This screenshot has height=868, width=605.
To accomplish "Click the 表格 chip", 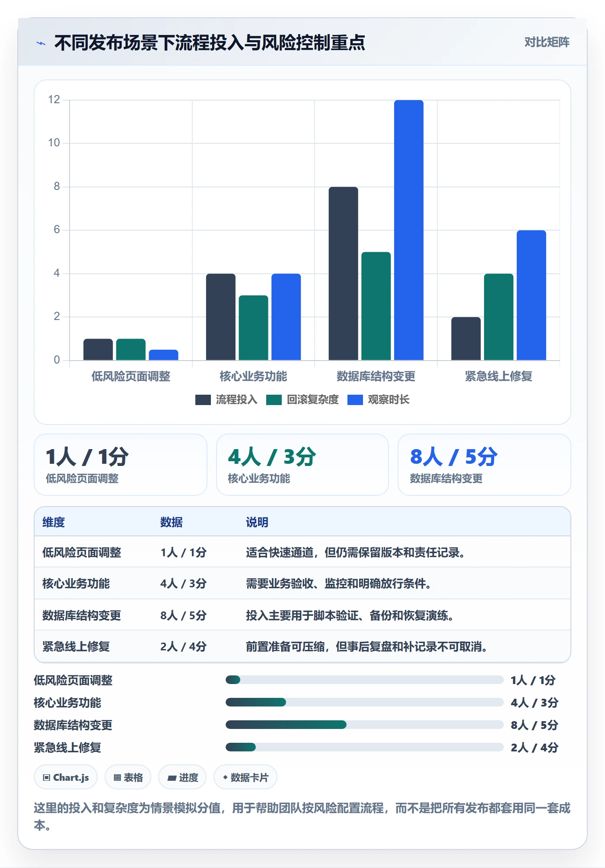I will click(x=128, y=777).
